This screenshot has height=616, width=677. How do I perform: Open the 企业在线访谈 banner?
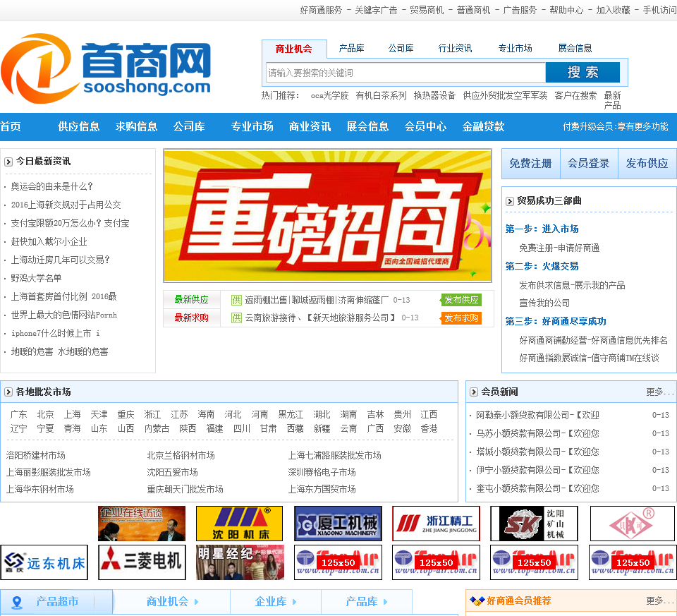(x=142, y=524)
